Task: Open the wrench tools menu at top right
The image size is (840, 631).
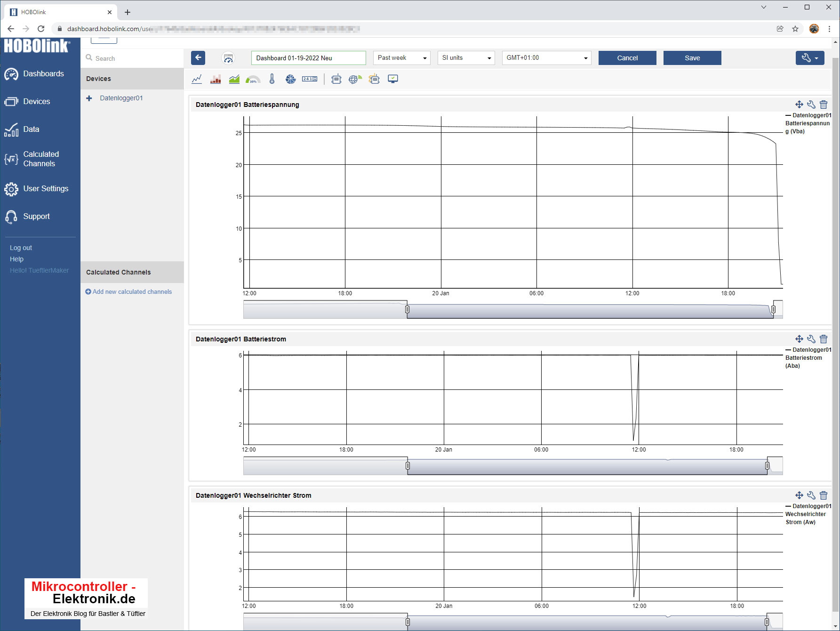Action: coord(810,58)
